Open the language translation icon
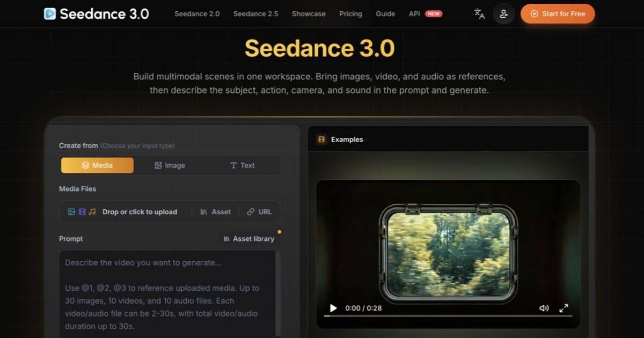 pyautogui.click(x=479, y=14)
